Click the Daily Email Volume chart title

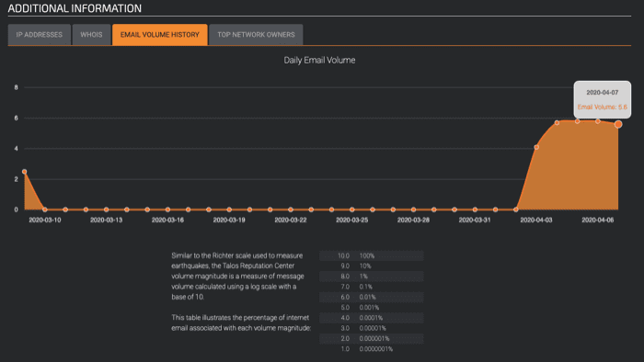(x=319, y=61)
